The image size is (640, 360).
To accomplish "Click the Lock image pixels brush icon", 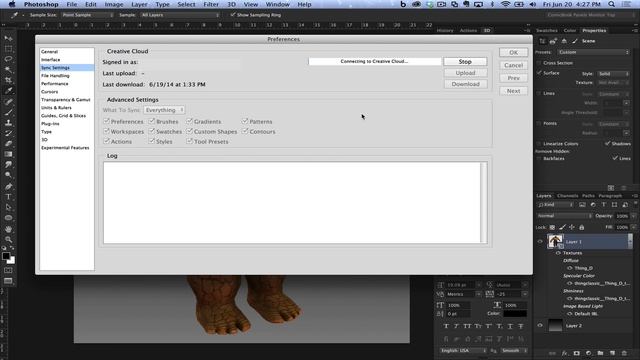I will click(x=562, y=227).
